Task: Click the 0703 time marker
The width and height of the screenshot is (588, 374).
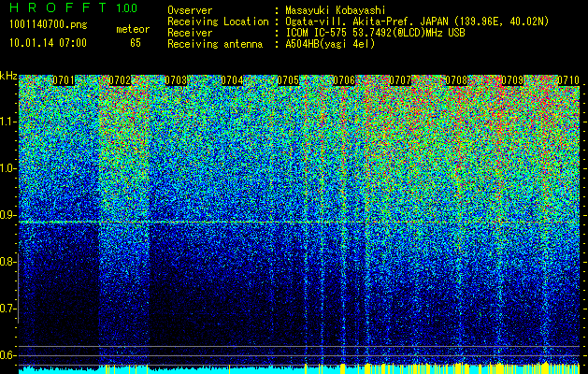Action: (x=176, y=80)
